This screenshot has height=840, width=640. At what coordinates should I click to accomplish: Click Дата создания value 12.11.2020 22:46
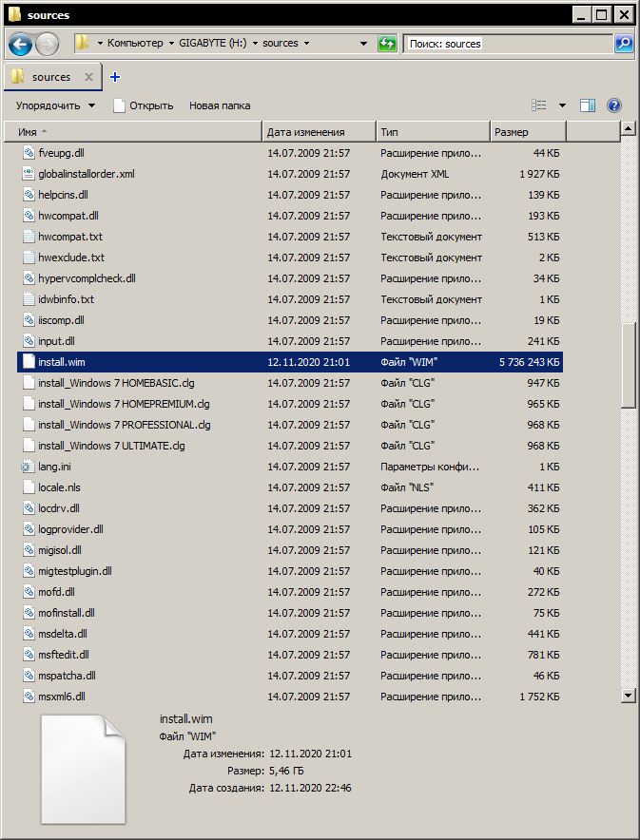click(x=310, y=788)
